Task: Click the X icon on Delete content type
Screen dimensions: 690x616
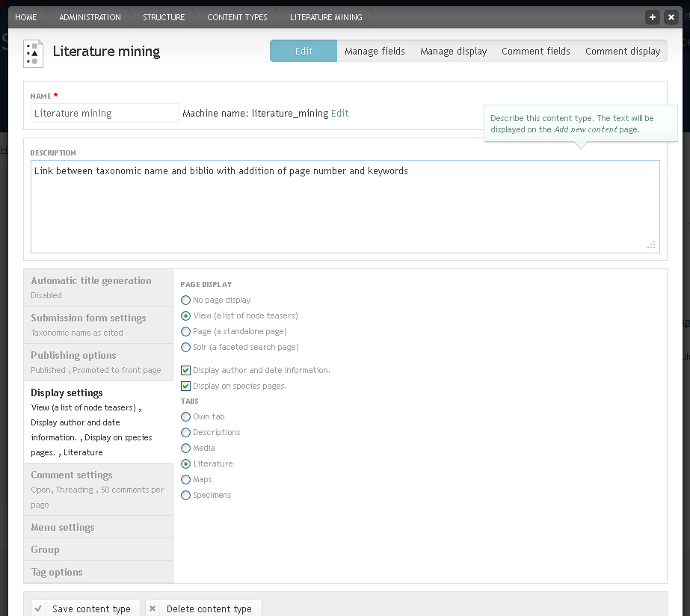Action: pyautogui.click(x=153, y=609)
